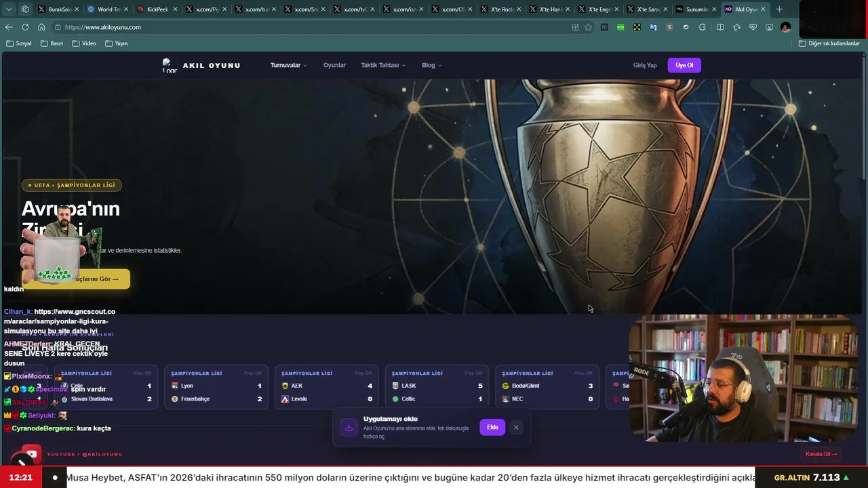Click the YOUTUBE • @AKILOYUNU label
The height and width of the screenshot is (488, 868).
[x=85, y=454]
